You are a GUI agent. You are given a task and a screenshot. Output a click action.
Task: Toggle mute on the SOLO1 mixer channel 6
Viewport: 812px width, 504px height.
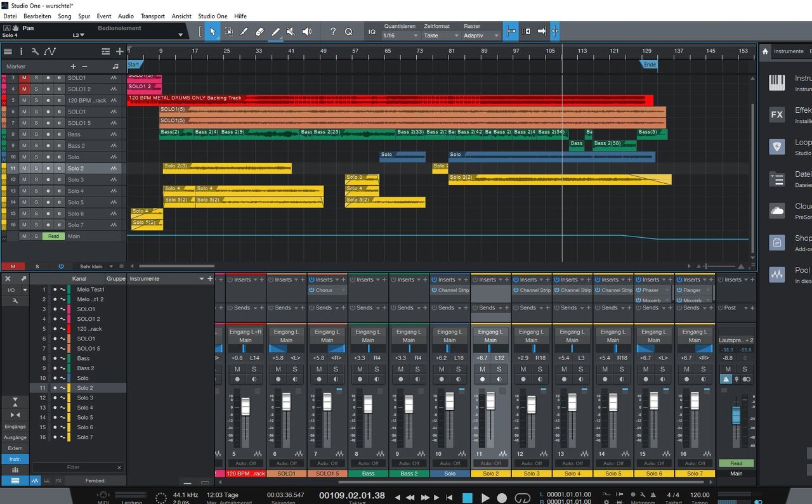(278, 369)
